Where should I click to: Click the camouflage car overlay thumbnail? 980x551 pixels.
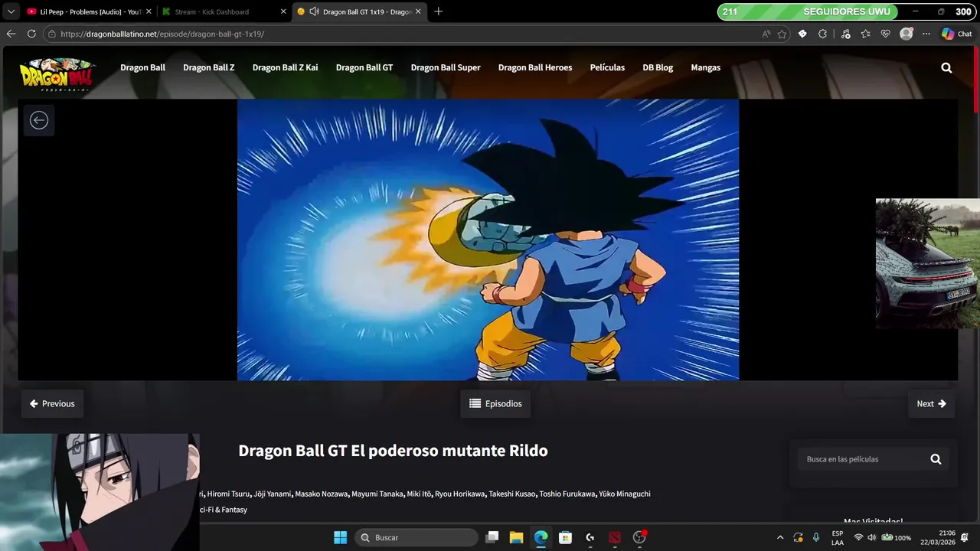[928, 263]
